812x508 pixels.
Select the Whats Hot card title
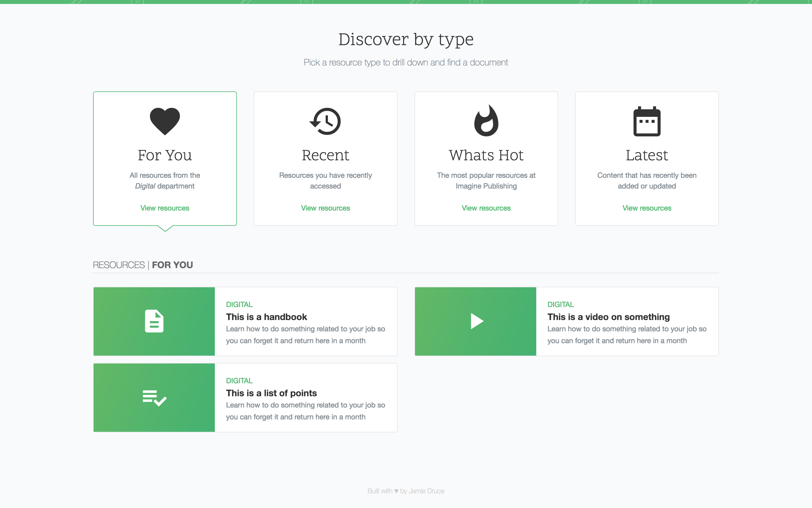486,155
